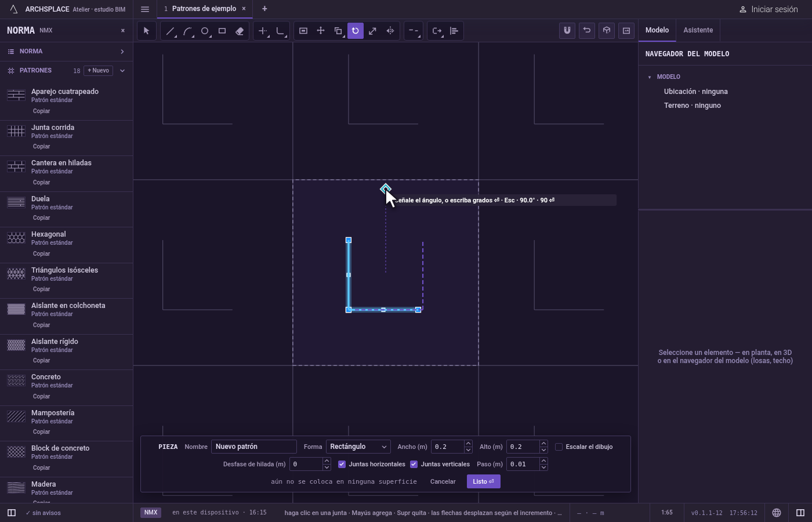Viewport: 812px width, 522px height.
Task: Collapse the PATRONES section chevron
Action: coord(122,71)
